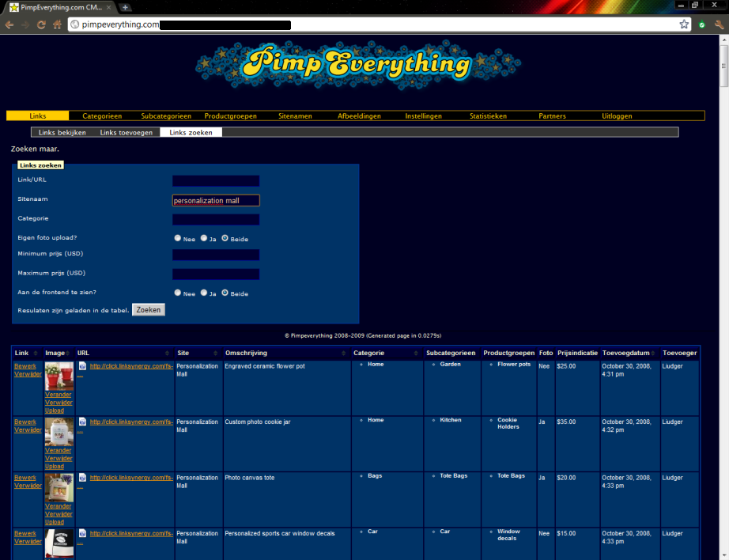Click link icon beside flower pot URL
This screenshot has height=560, width=729.
[82, 366]
